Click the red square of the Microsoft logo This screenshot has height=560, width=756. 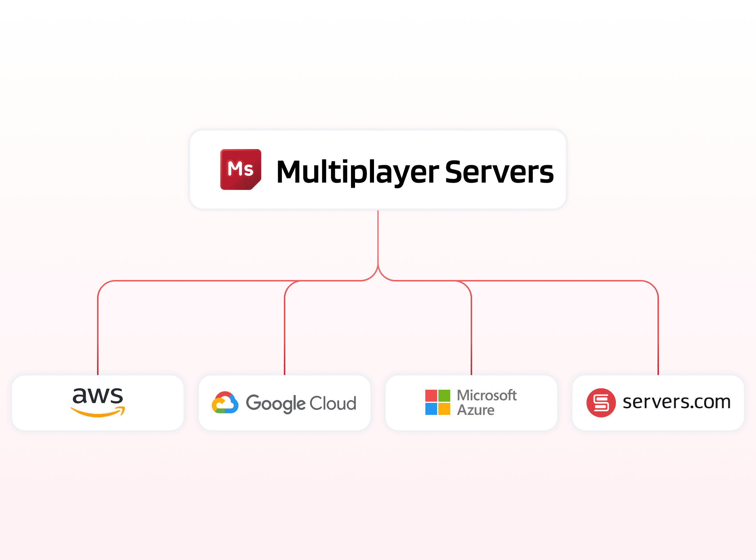(431, 395)
